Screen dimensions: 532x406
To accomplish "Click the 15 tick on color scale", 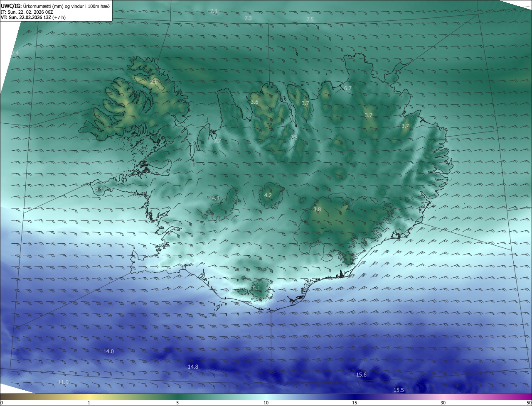I will 355,403.
